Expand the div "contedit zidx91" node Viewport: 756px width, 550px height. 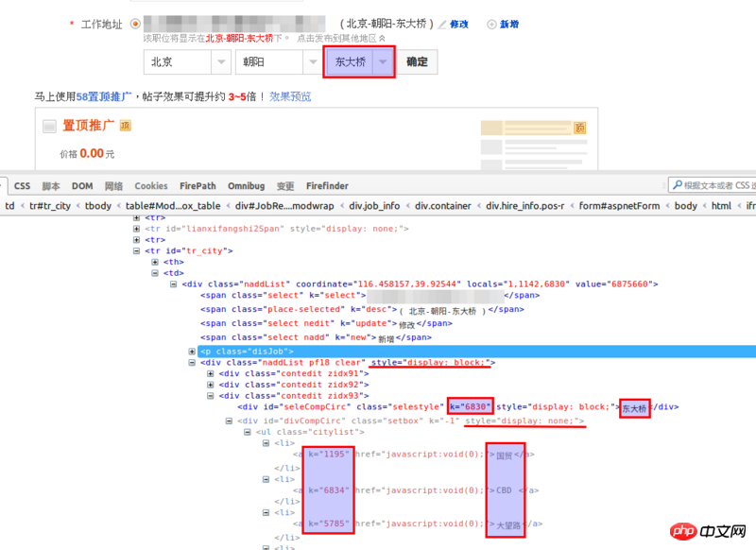[x=210, y=373]
